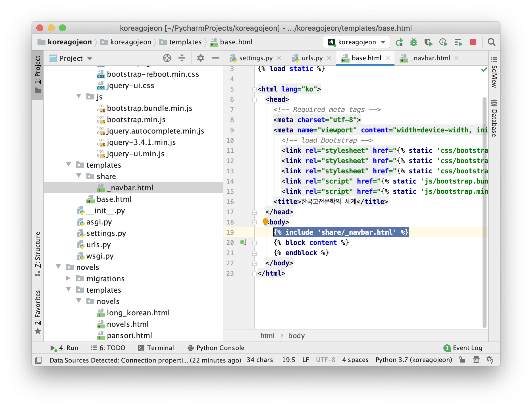Click the overridden block gutter icon on line 20

pyautogui.click(x=243, y=242)
